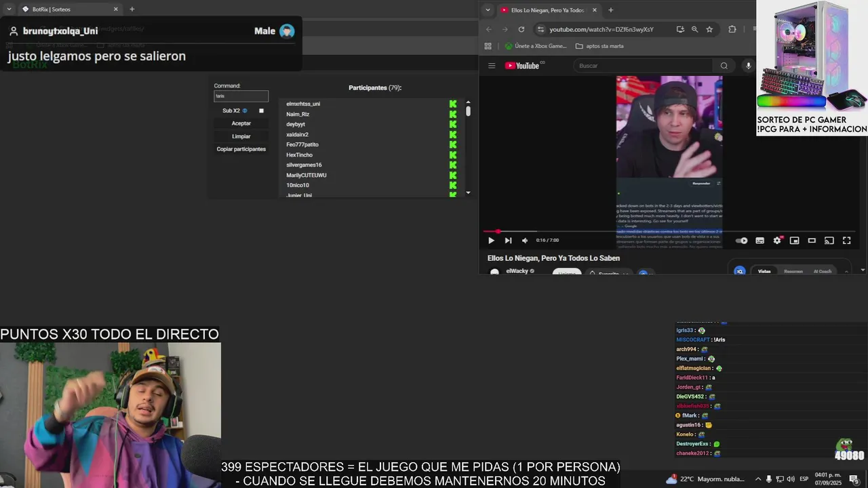Select participant deybyyt
Image resolution: width=868 pixels, height=488 pixels.
(x=296, y=124)
